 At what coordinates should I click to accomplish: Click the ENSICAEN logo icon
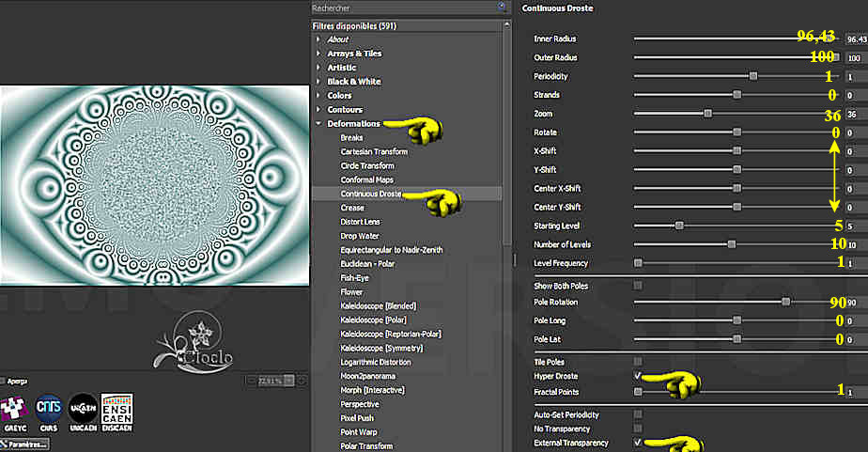tap(116, 408)
